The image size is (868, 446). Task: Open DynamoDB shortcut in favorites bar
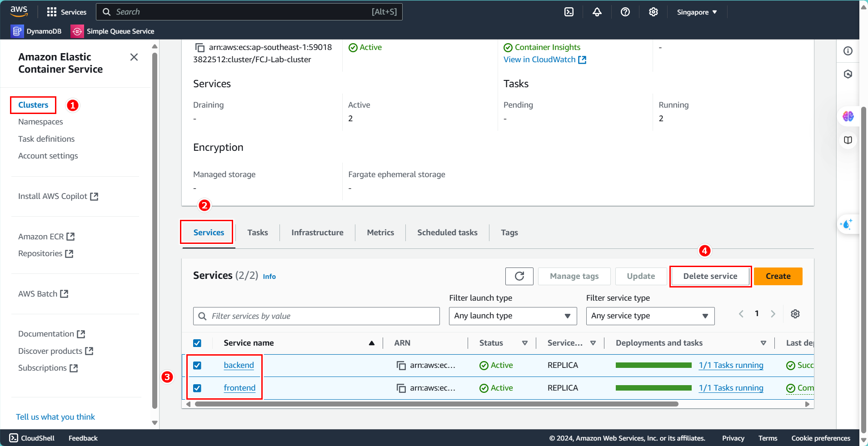click(x=37, y=31)
